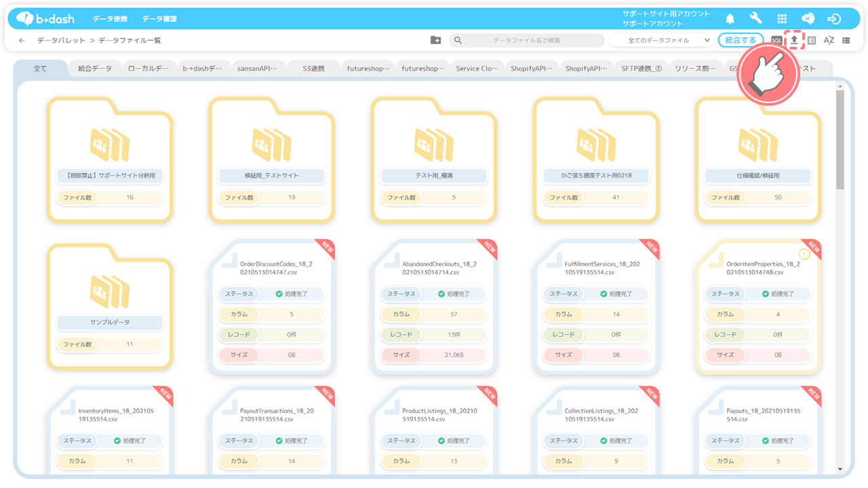Click the magnifier search icon
This screenshot has height=488, width=868.
458,41
